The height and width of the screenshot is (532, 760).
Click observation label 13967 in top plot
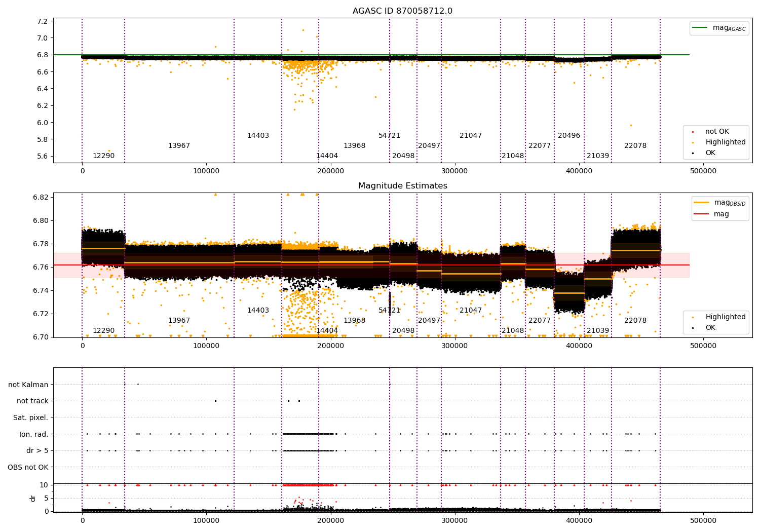(x=179, y=146)
